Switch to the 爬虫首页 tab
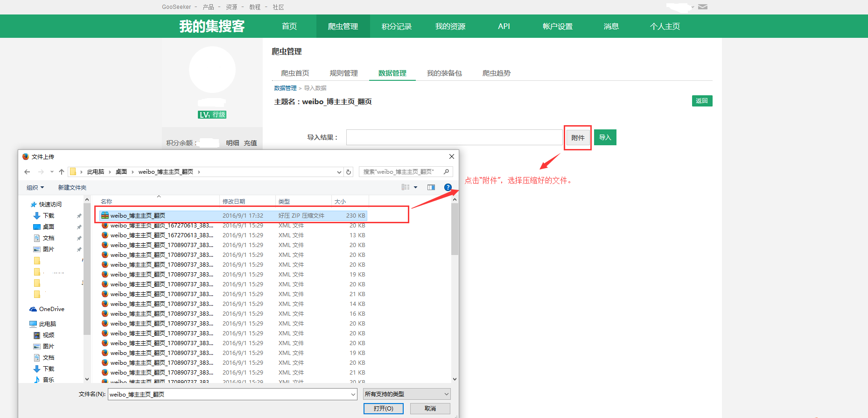 295,73
